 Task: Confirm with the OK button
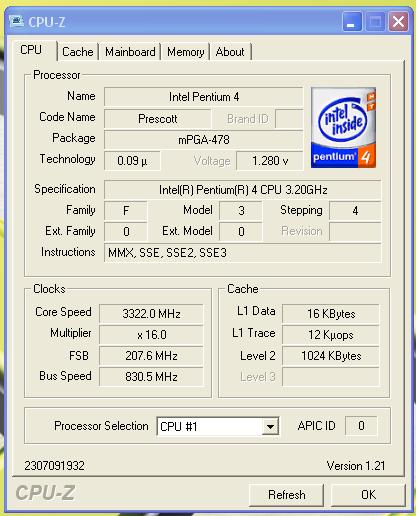368,495
